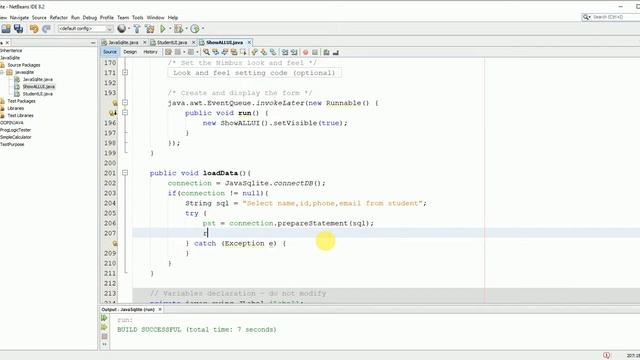Open the Debug Project dropdown arrow
The width and height of the screenshot is (640, 360).
coord(187,29)
